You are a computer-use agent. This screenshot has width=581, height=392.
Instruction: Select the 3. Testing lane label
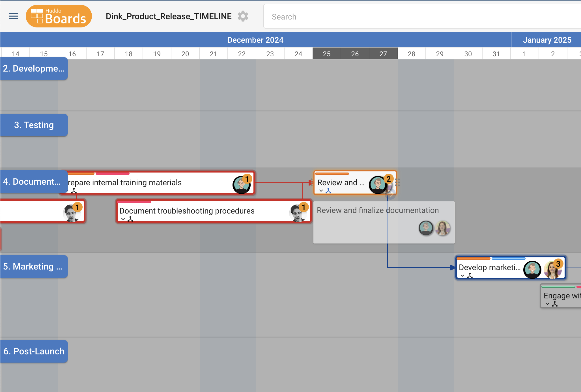click(x=34, y=125)
